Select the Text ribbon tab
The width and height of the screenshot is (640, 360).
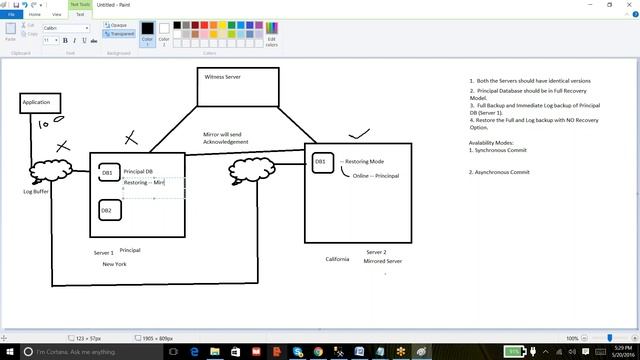click(x=80, y=14)
